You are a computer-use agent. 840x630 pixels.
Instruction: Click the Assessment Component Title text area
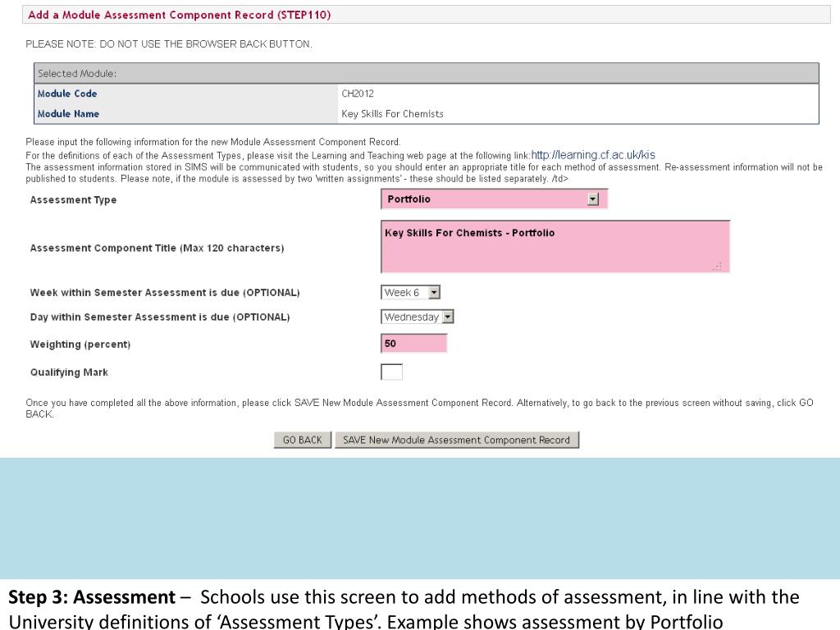tap(555, 246)
